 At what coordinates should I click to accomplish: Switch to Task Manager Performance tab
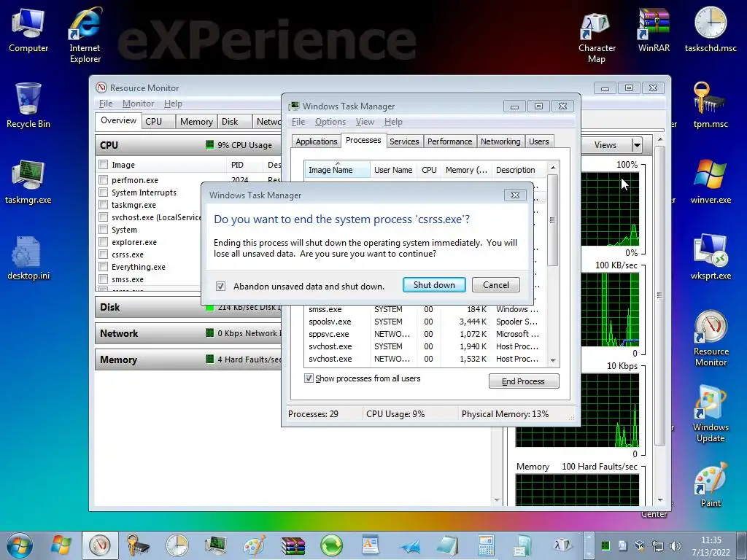pyautogui.click(x=449, y=141)
